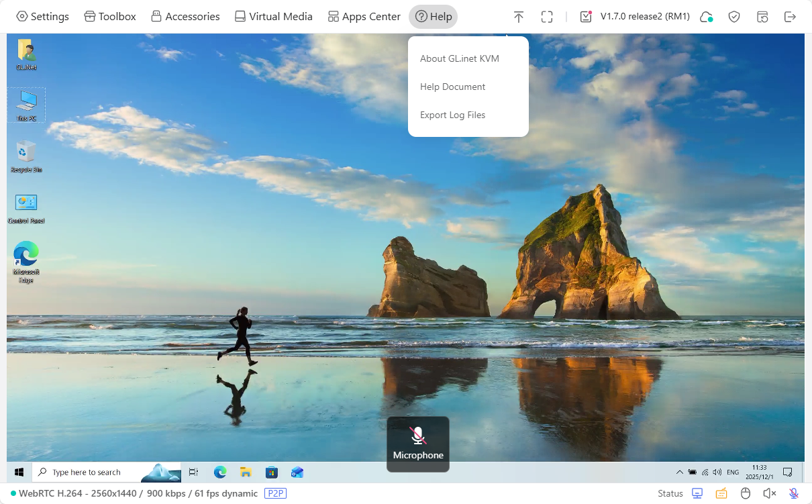Viewport: 812px width, 504px height.
Task: Click the fullscreen icon in top toolbar
Action: coord(547,17)
